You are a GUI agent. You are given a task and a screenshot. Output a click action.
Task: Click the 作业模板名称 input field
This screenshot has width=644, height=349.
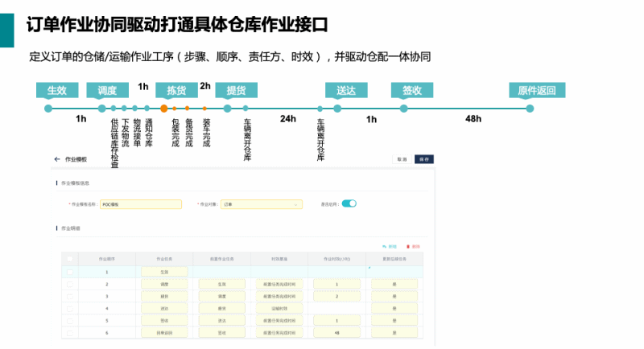[x=140, y=204]
